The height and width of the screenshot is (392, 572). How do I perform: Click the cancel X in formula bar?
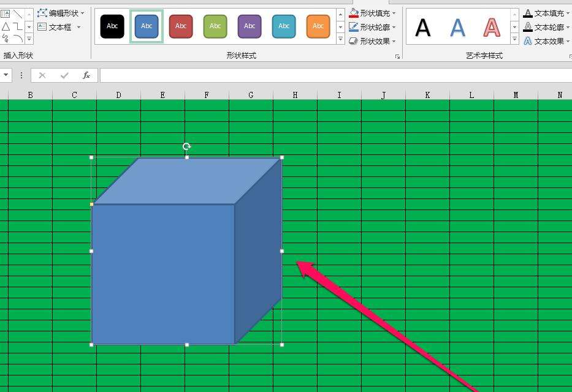click(42, 75)
